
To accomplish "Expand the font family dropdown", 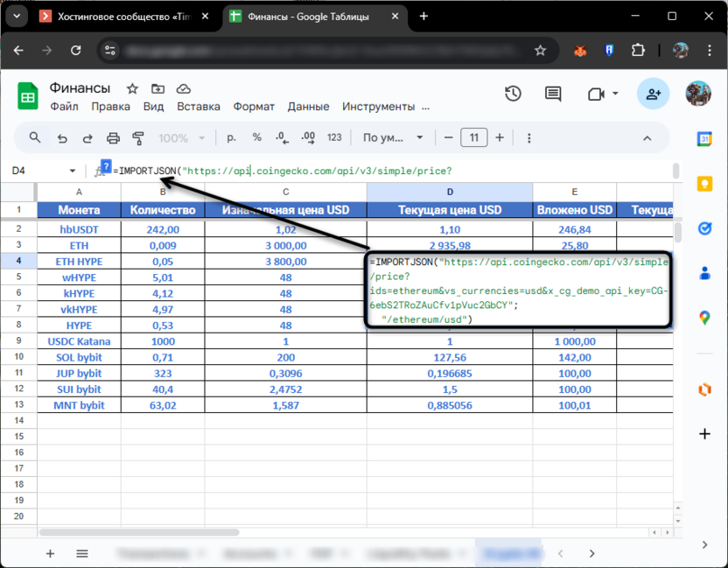I will point(393,137).
